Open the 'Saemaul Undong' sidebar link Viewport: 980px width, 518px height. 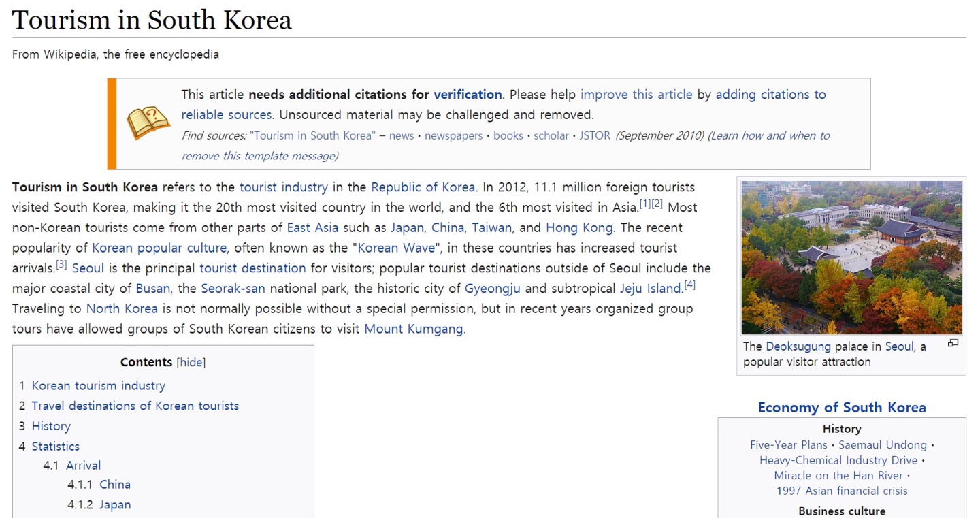point(883,445)
